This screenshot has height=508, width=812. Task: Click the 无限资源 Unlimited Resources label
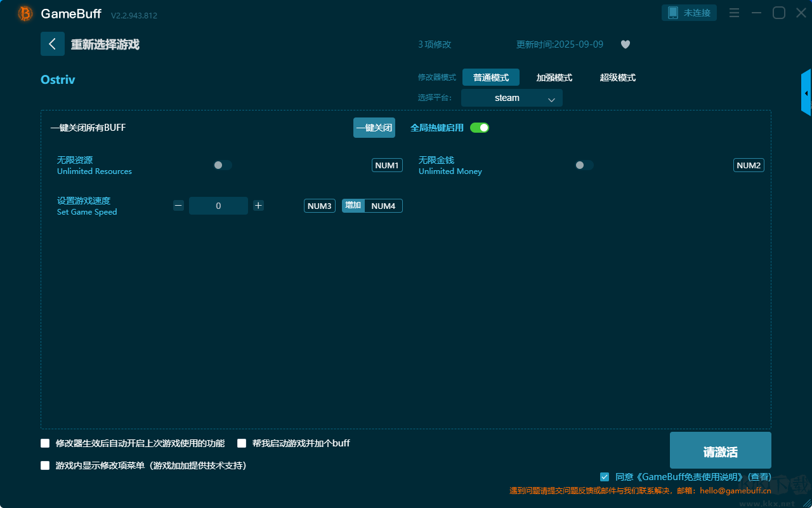tap(95, 165)
